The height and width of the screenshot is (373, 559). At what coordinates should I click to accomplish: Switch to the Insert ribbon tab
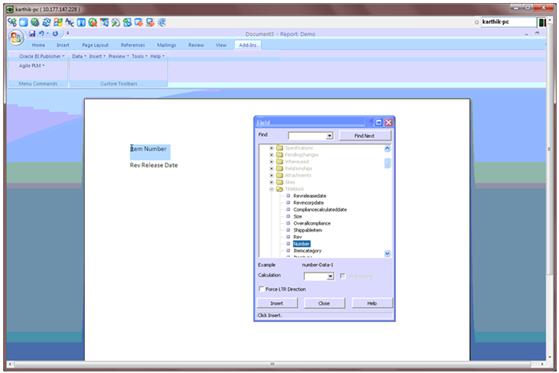[x=63, y=45]
